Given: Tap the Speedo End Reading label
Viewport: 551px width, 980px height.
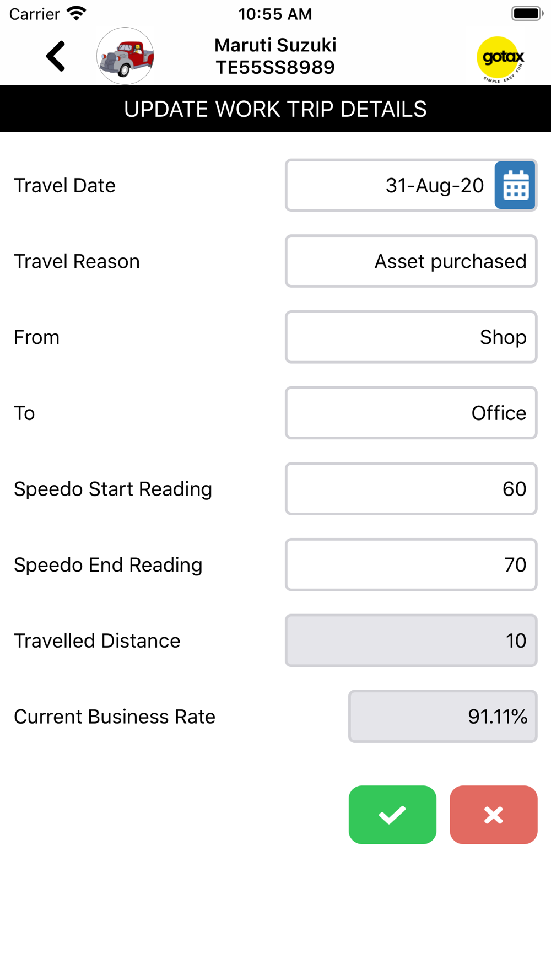Looking at the screenshot, I should [x=108, y=565].
